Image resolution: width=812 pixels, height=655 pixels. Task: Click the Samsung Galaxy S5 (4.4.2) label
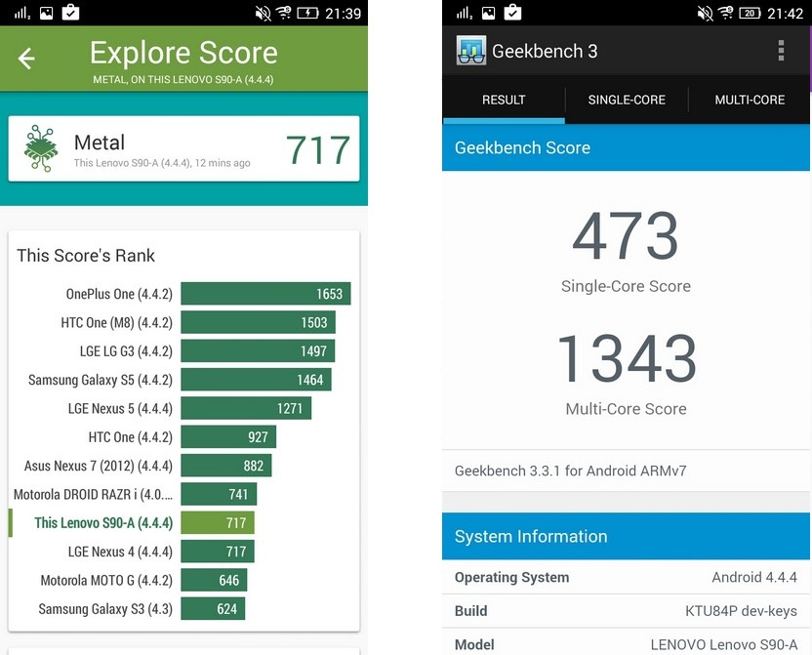100,380
